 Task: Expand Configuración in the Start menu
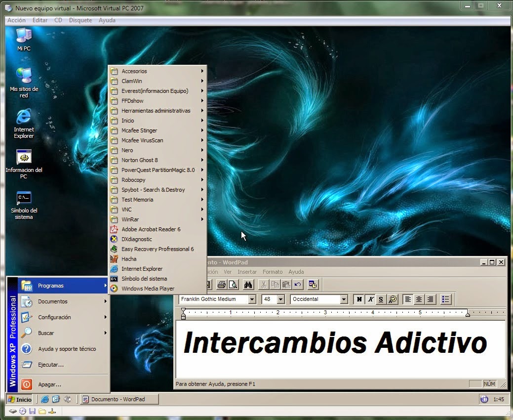coord(64,317)
